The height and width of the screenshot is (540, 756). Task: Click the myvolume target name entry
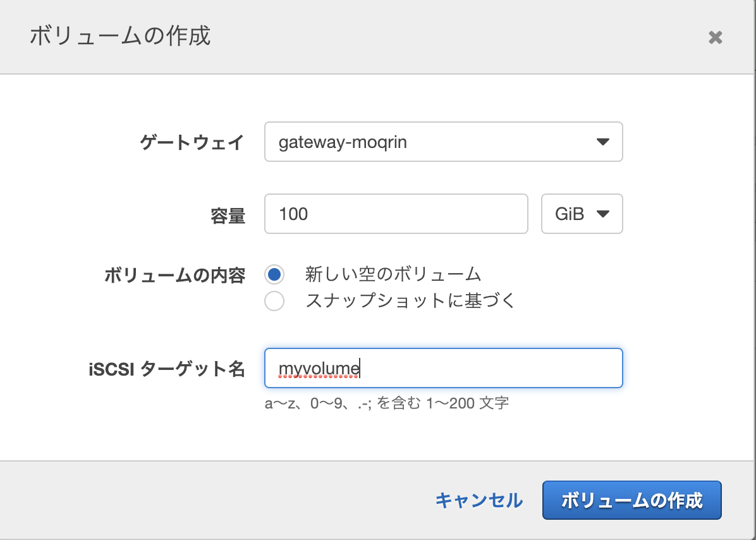(x=442, y=368)
